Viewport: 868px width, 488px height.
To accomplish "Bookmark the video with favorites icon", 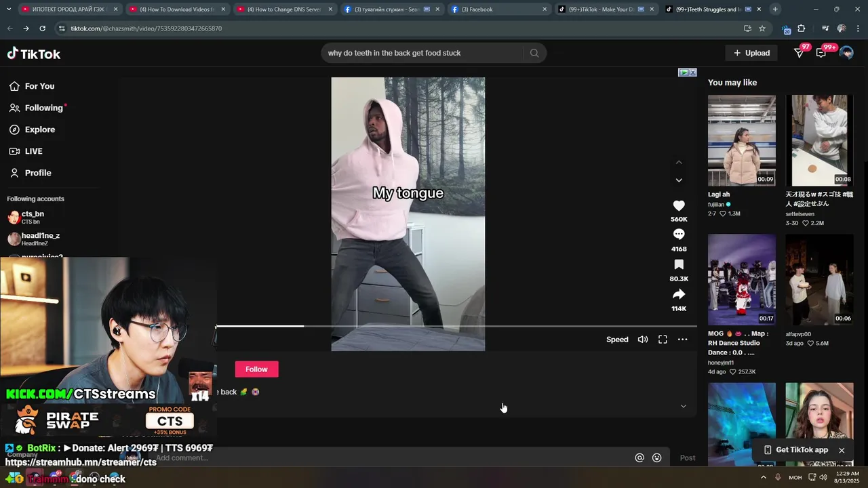I will tap(679, 264).
